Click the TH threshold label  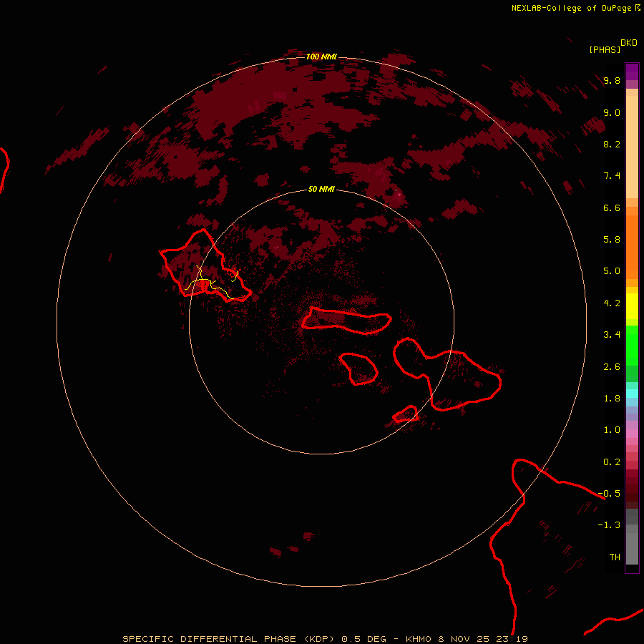[x=615, y=557]
